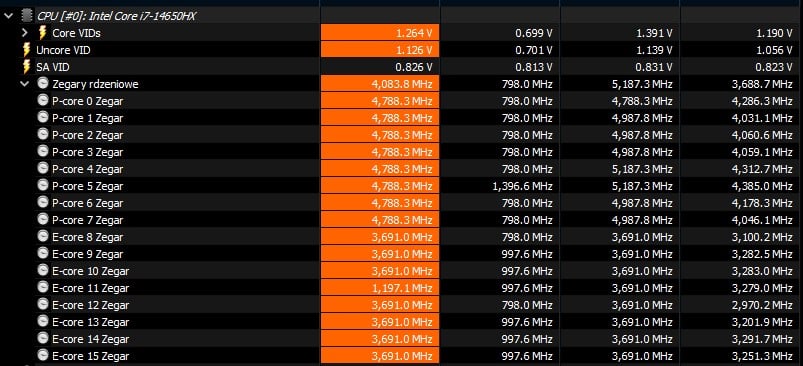803x366 pixels.
Task: Click the Core VIDs lightning bolt icon
Action: pyautogui.click(x=43, y=33)
